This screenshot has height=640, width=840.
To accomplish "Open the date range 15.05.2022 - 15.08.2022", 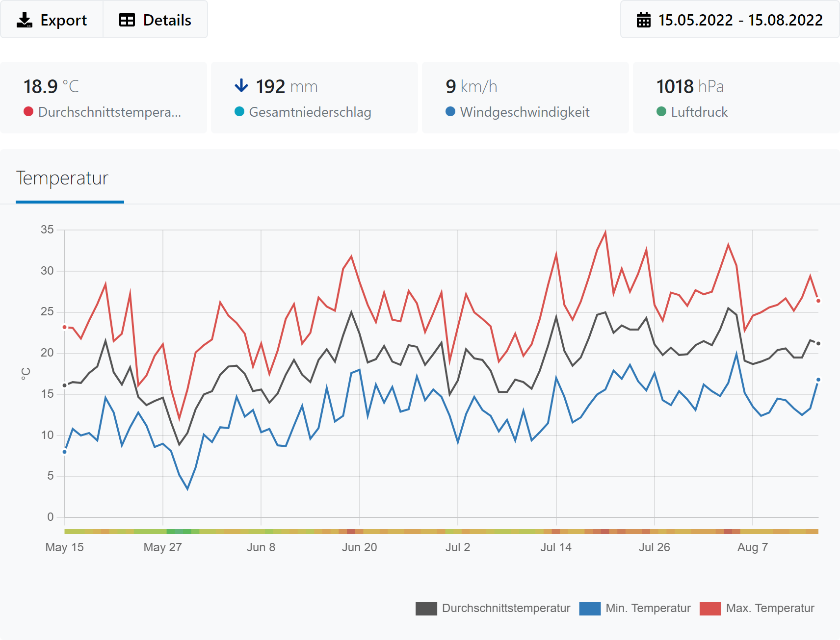I will point(730,20).
